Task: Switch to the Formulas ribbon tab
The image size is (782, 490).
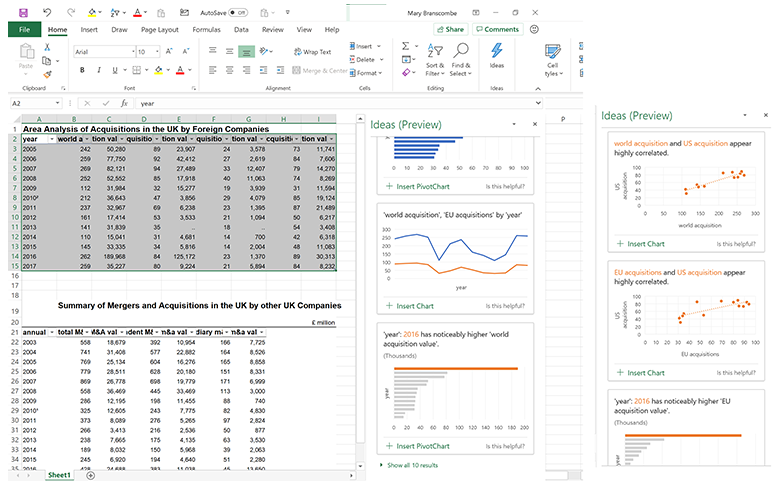Action: pyautogui.click(x=206, y=29)
